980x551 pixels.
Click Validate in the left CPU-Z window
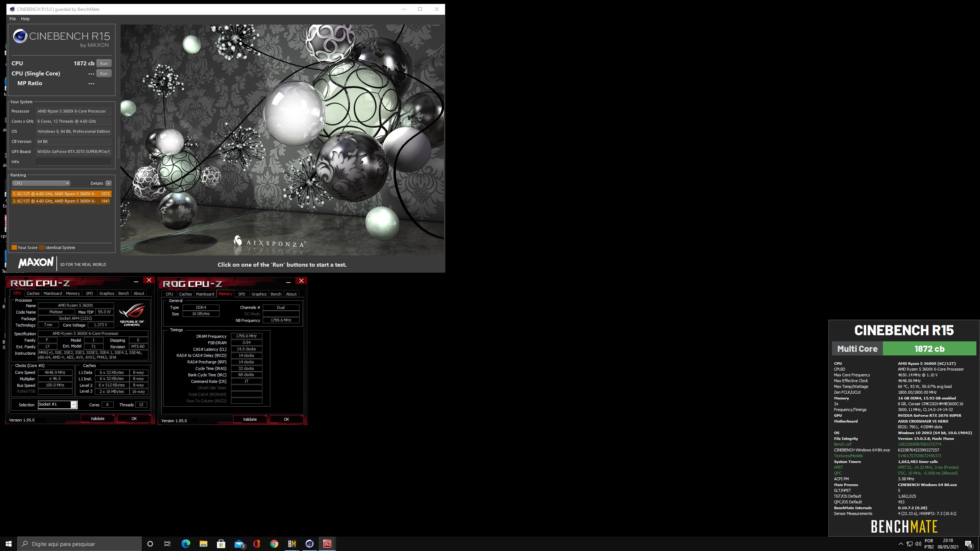click(97, 419)
